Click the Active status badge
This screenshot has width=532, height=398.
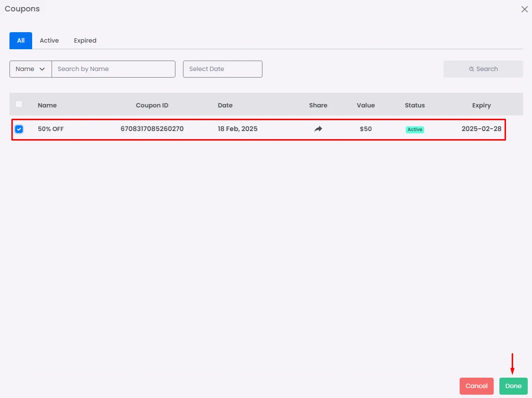coord(415,129)
